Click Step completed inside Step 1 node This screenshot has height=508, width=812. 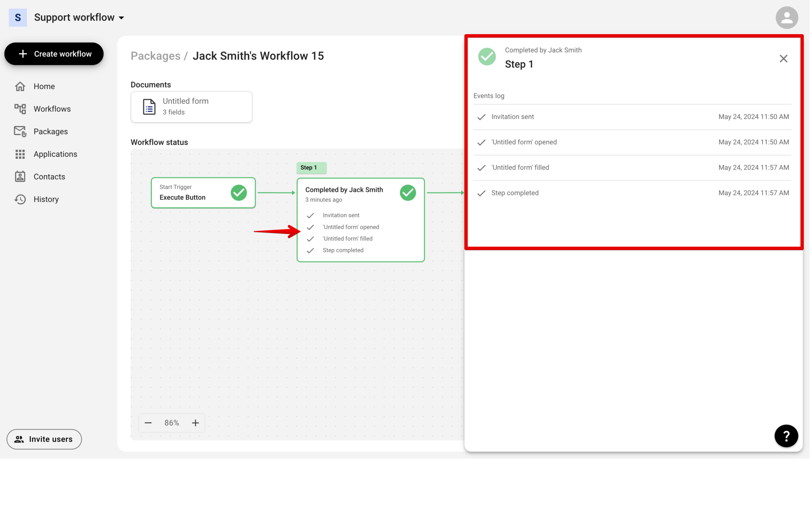(343, 250)
